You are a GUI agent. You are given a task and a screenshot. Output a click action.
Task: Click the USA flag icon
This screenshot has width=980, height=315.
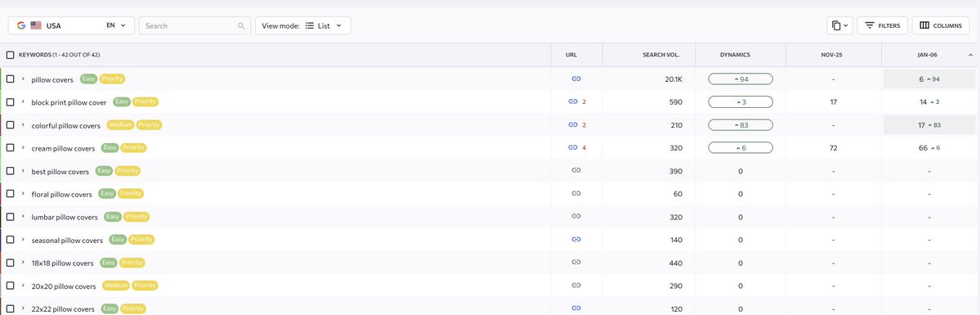point(36,25)
